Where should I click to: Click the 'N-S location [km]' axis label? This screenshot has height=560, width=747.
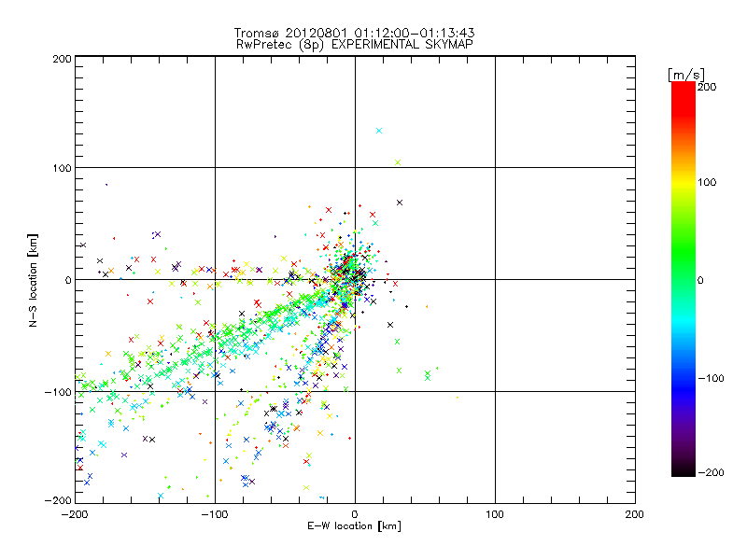33,281
